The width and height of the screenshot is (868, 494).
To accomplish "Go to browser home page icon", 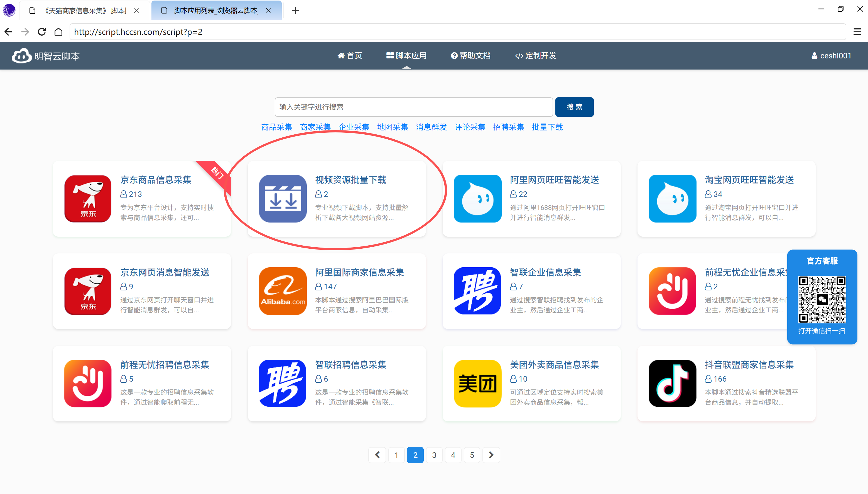I will (58, 32).
